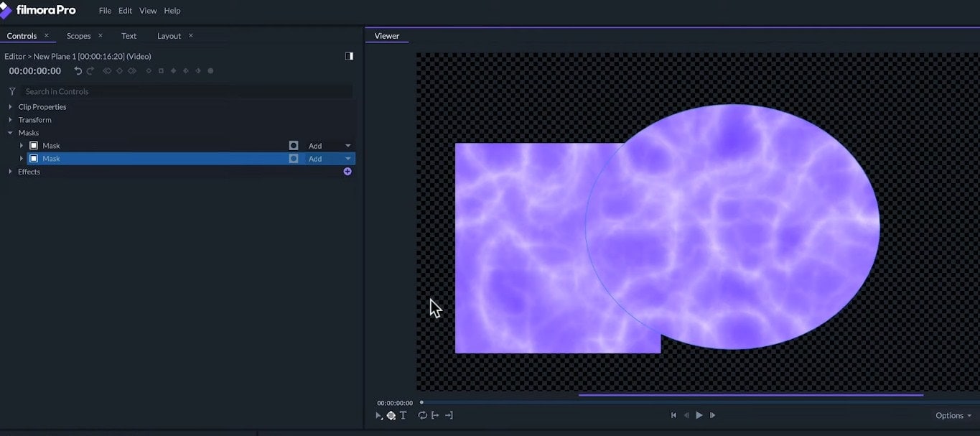Select the Text tool in Viewer
The height and width of the screenshot is (436, 980).
pos(403,415)
